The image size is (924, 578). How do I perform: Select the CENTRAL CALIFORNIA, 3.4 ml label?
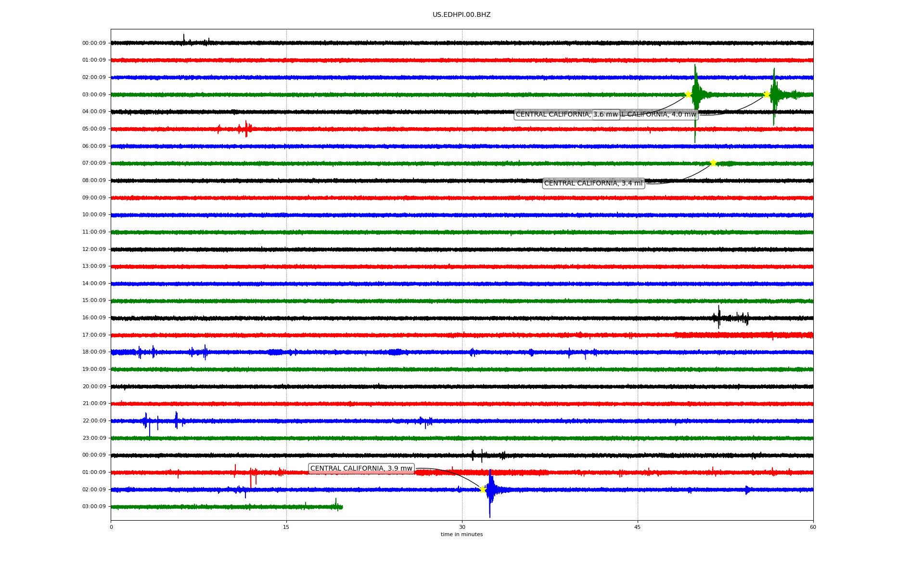[593, 184]
